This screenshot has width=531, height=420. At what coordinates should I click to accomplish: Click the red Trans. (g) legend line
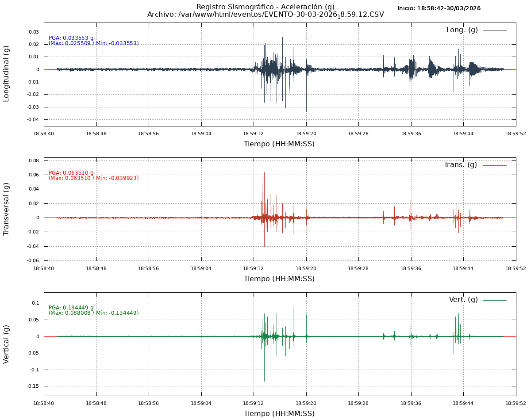494,165
